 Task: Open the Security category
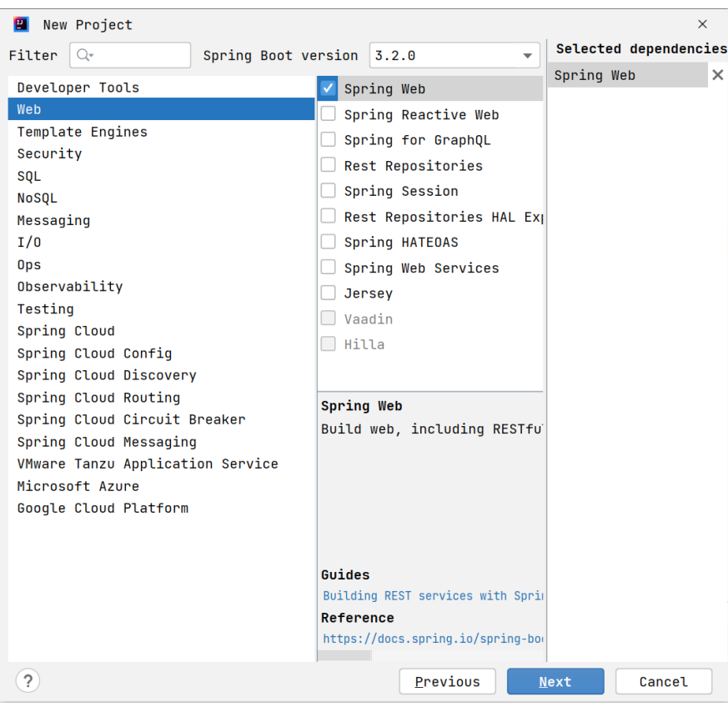(161, 153)
